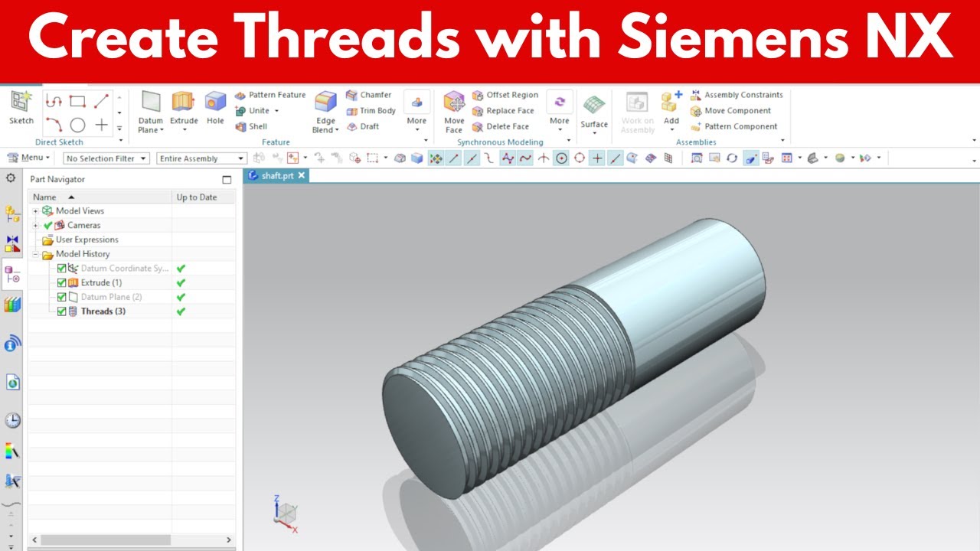Select the Rectangle sketch tool
This screenshot has width=980, height=551.
click(x=77, y=101)
